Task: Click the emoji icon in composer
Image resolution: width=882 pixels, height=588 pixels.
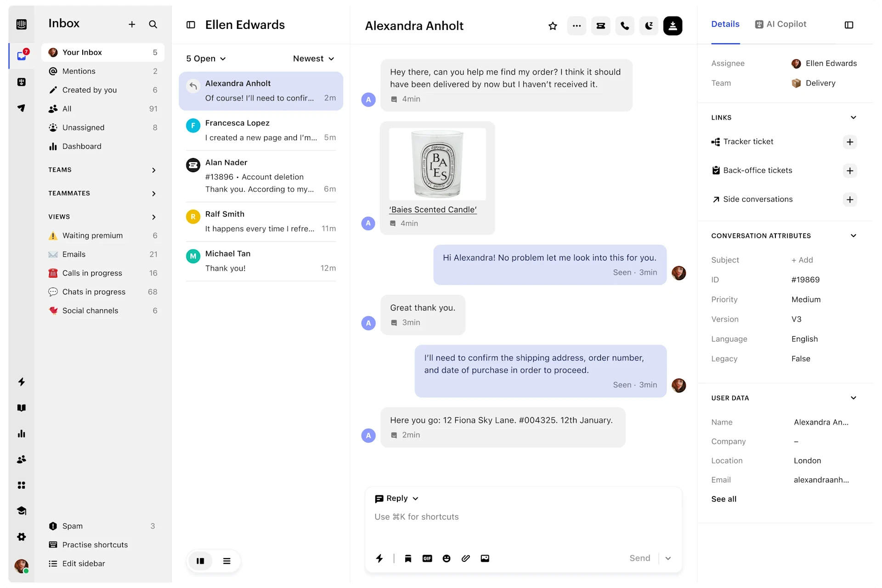Action: click(447, 558)
